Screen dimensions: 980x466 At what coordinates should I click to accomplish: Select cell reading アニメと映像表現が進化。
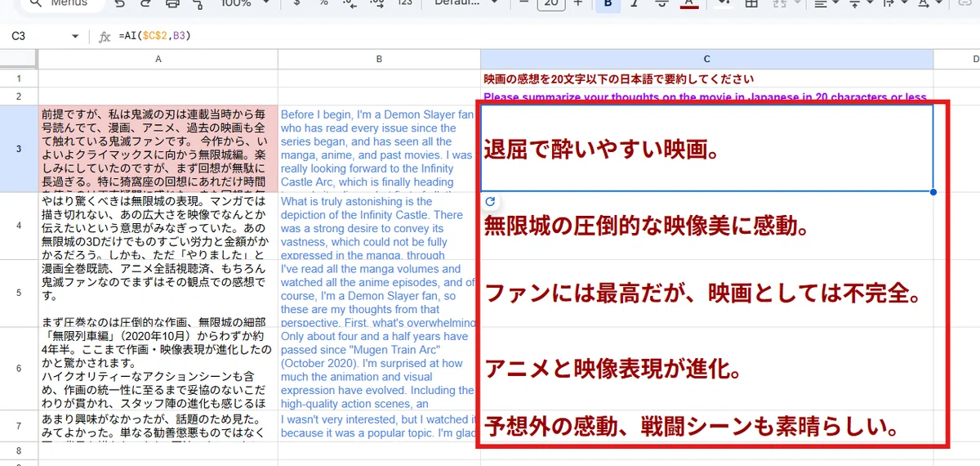click(x=706, y=368)
